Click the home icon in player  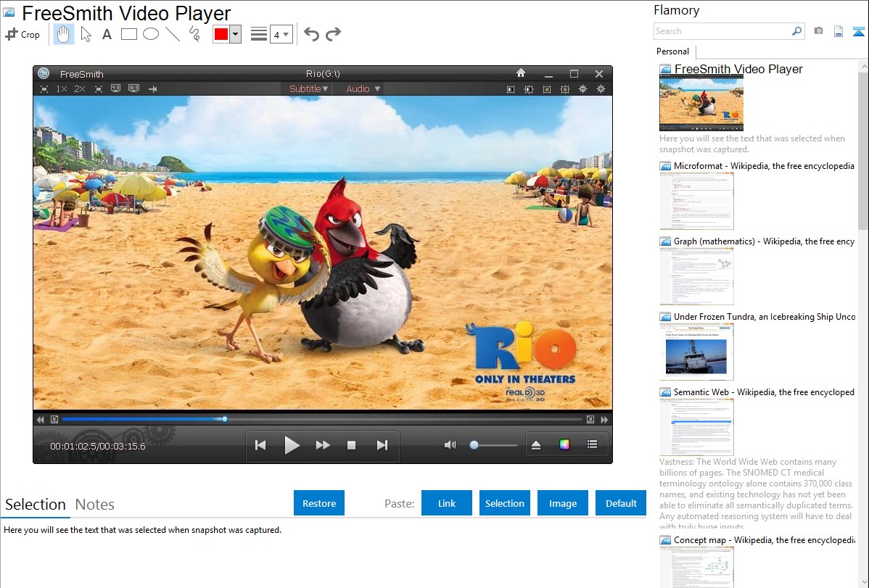[520, 73]
